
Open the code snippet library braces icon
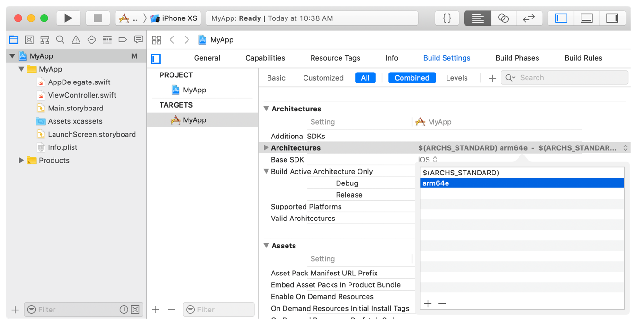pos(447,18)
